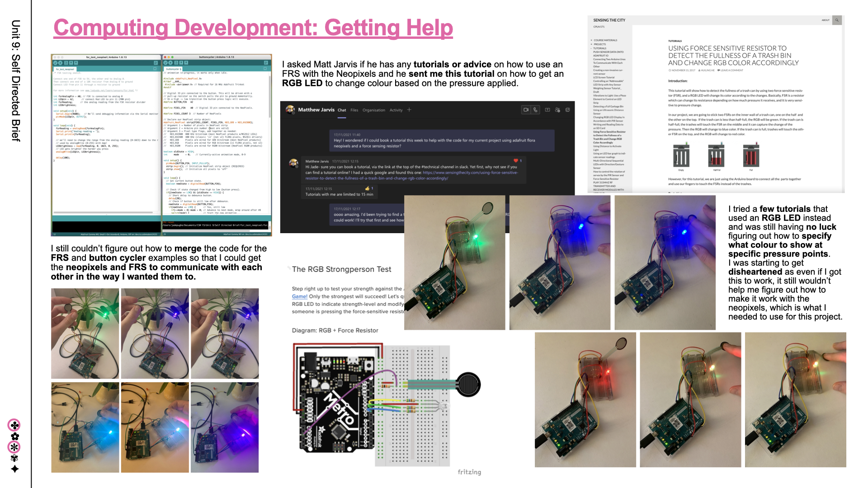
Task: Open Serial Monitor in buttoncycler Arduino window
Action: pyautogui.click(x=266, y=63)
